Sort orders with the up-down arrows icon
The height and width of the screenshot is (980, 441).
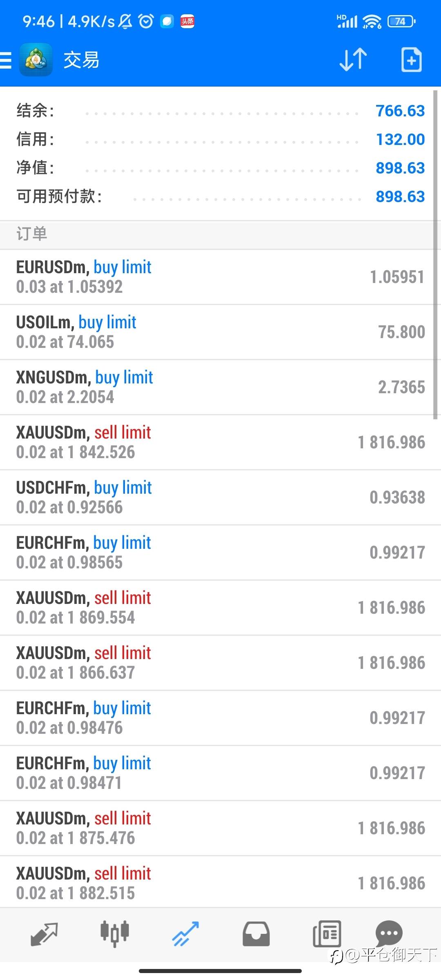(x=353, y=60)
